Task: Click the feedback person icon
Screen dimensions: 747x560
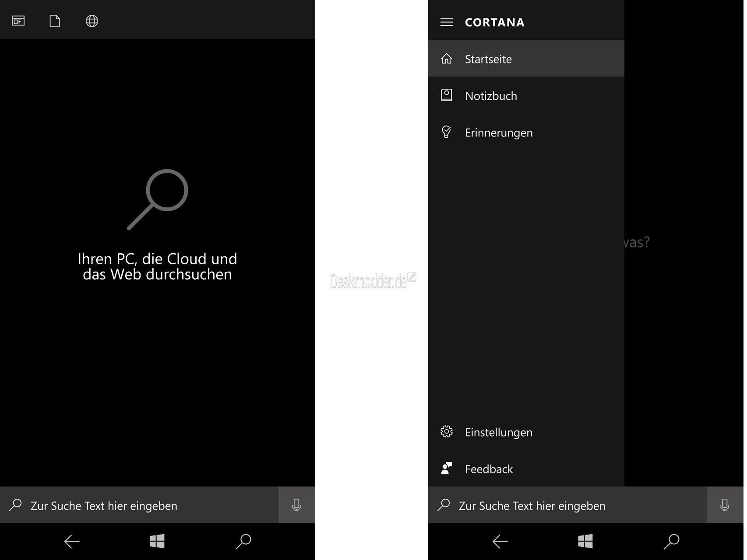Action: tap(447, 468)
